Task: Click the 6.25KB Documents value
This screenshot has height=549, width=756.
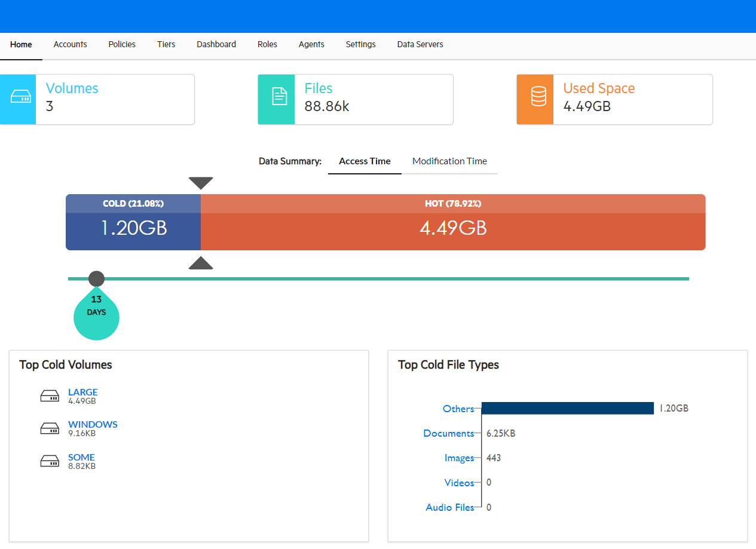Action: point(501,434)
